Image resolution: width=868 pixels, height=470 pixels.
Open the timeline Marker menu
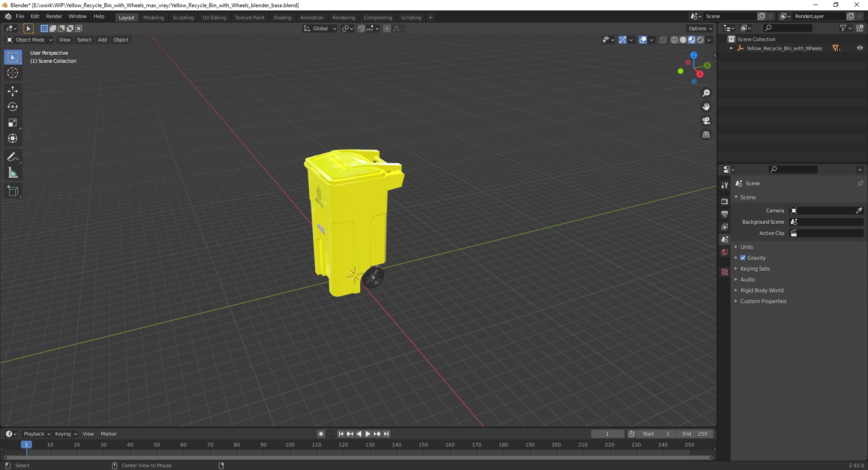pos(108,434)
